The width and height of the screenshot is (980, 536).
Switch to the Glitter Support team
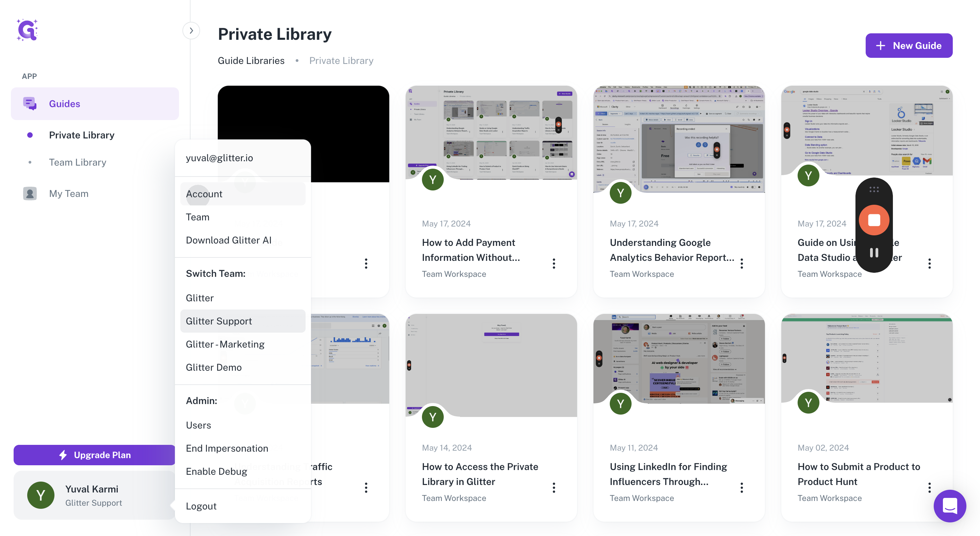click(x=243, y=321)
